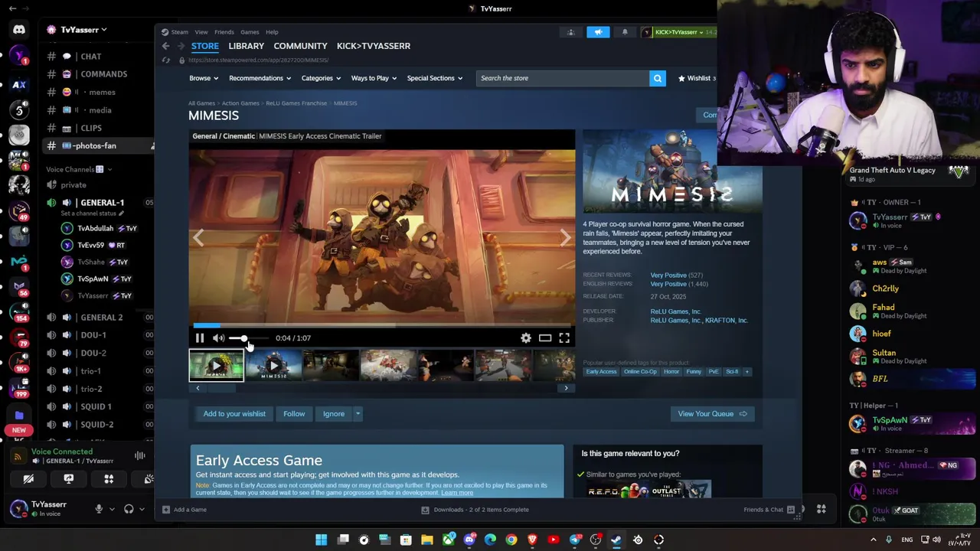Open the STORE tab

click(204, 46)
